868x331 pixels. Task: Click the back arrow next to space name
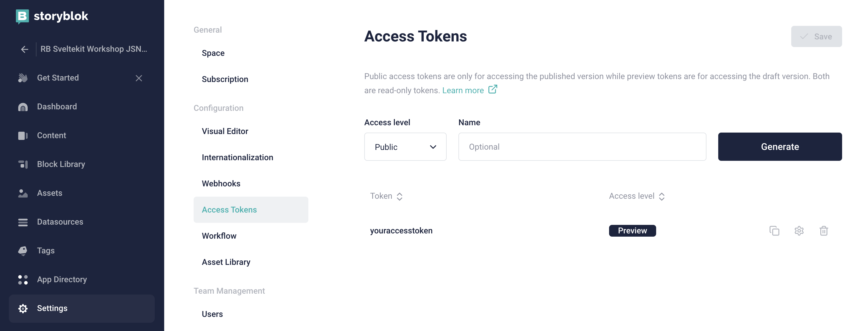(x=24, y=49)
